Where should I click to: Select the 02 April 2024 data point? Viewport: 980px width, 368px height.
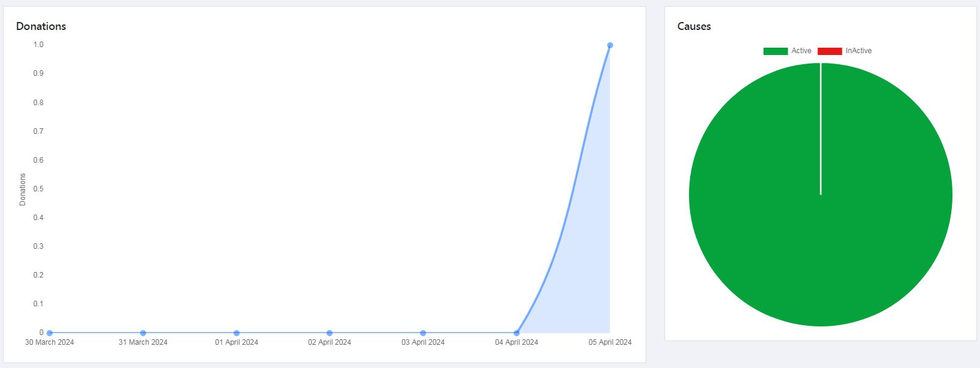coord(330,333)
